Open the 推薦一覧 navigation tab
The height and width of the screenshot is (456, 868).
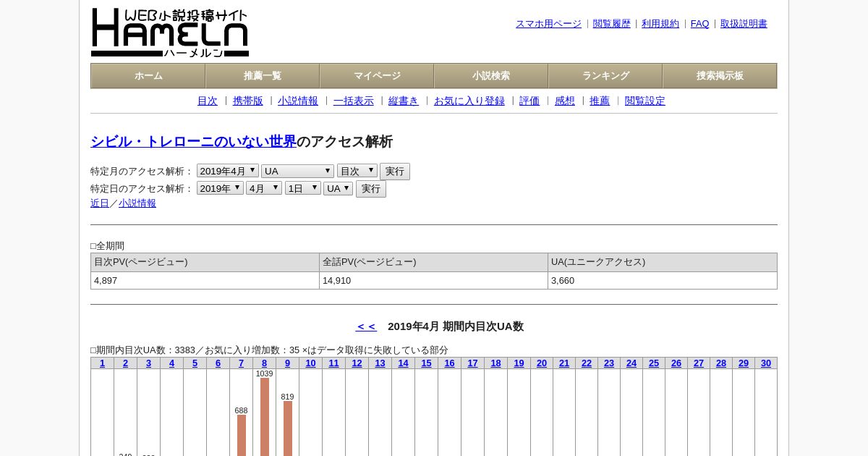263,76
